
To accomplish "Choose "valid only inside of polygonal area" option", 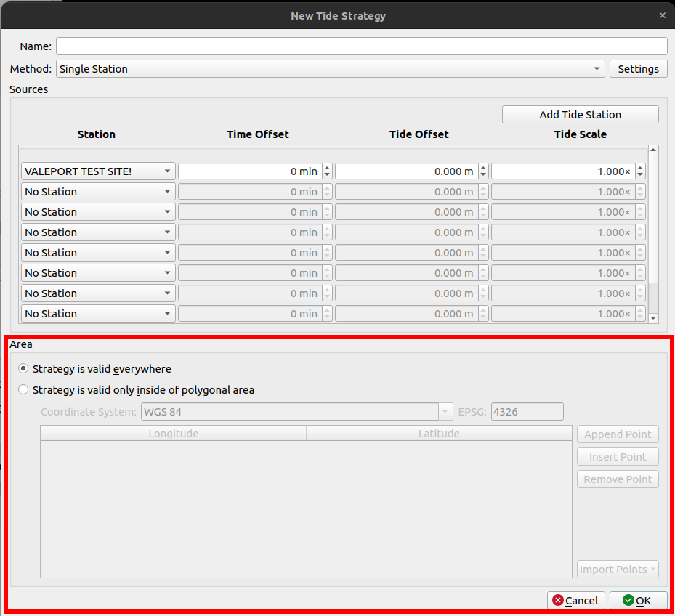I will point(23,390).
